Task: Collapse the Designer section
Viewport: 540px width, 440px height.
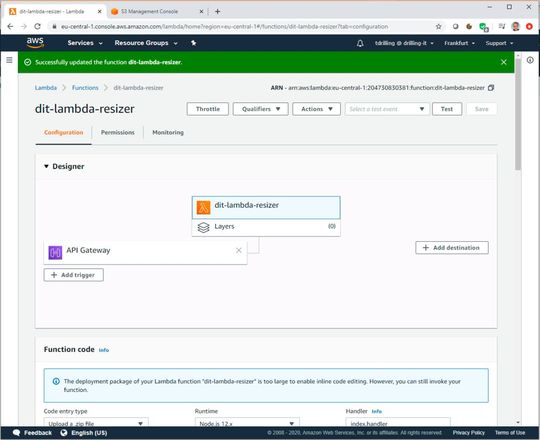Action: tap(46, 166)
